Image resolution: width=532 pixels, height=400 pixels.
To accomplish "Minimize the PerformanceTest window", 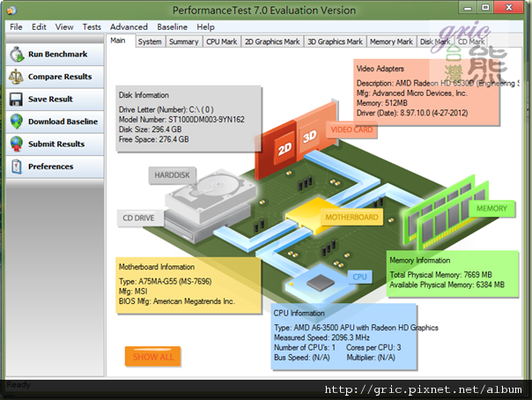I will click(468, 7).
